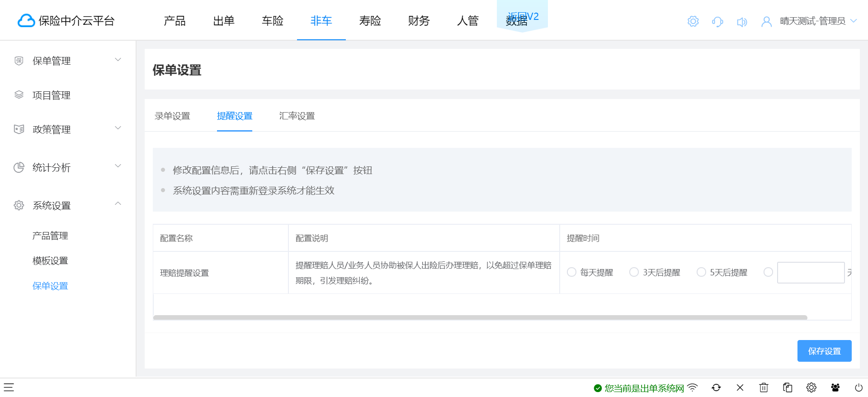868x397 pixels.
Task: Click the hamburger menu icon in bottom bar
Action: [9, 388]
